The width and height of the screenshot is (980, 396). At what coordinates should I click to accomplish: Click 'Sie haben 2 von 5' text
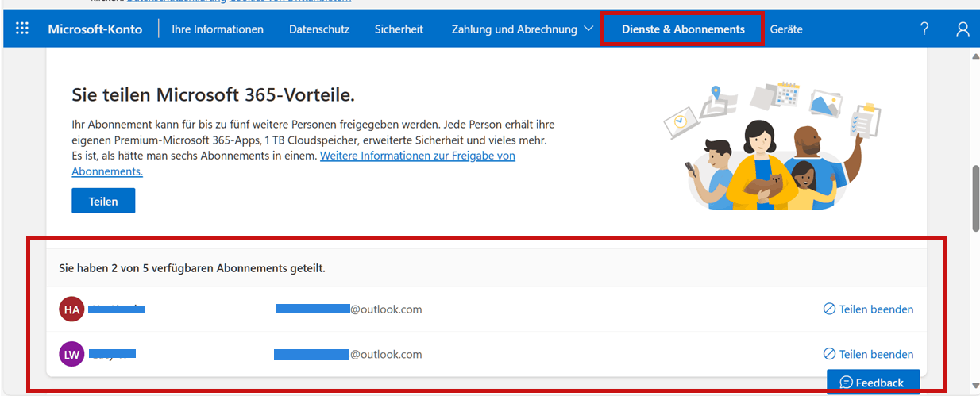pyautogui.click(x=192, y=268)
